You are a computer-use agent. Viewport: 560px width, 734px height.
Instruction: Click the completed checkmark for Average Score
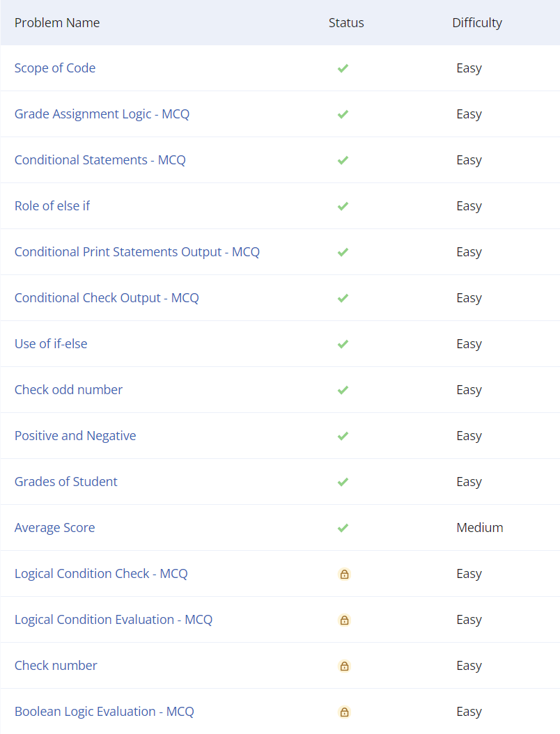[x=343, y=527]
